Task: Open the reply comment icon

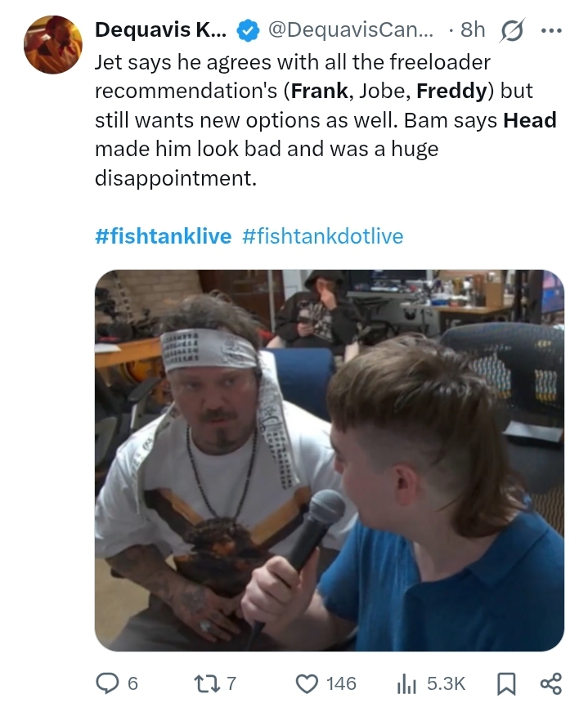Action: point(107,683)
